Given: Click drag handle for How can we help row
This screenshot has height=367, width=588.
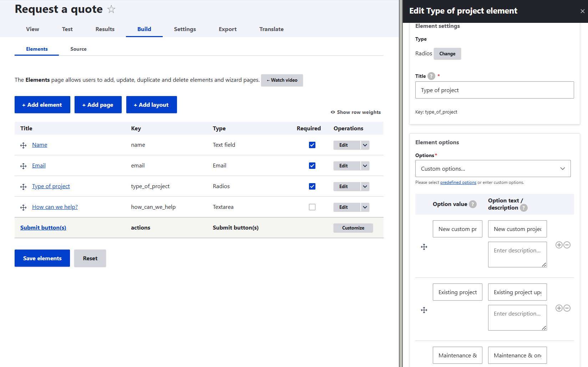Looking at the screenshot, I should click(24, 207).
